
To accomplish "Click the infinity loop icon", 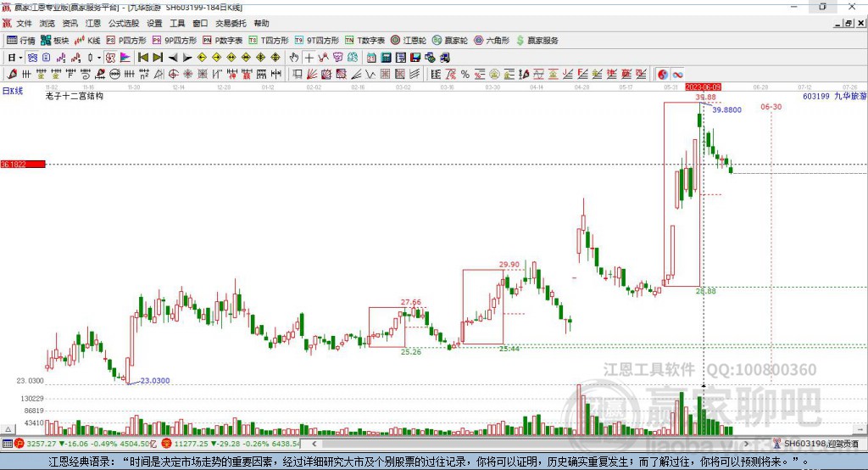I will click(677, 74).
